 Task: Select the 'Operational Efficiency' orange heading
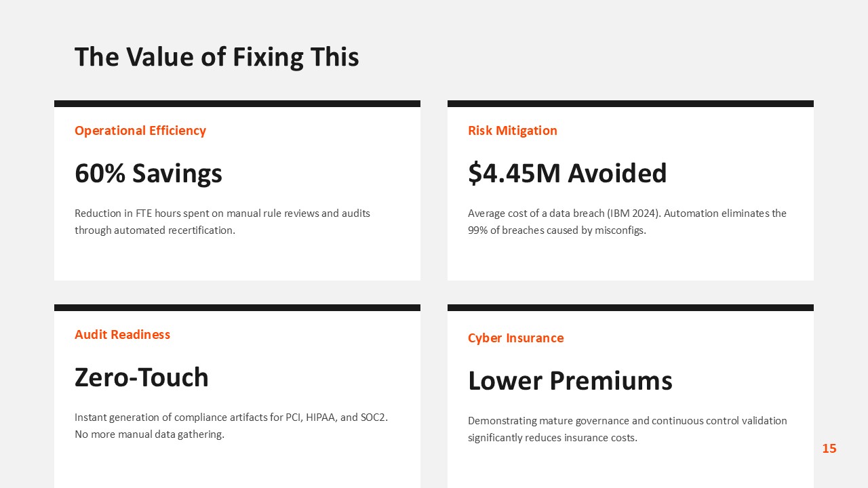click(x=140, y=131)
